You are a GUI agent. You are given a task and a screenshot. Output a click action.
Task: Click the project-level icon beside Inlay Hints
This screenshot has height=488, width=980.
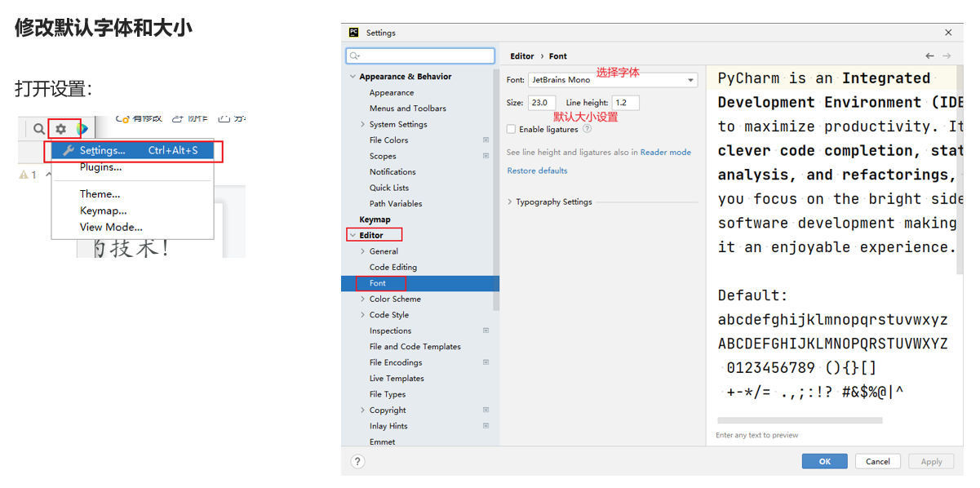[486, 426]
